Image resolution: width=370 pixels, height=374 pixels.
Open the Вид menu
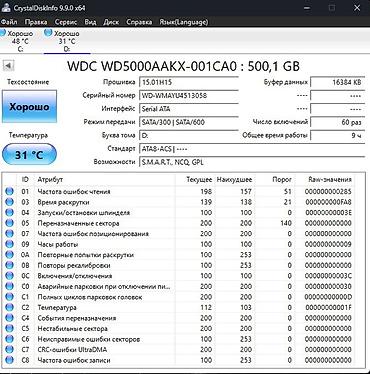pyautogui.click(x=90, y=22)
